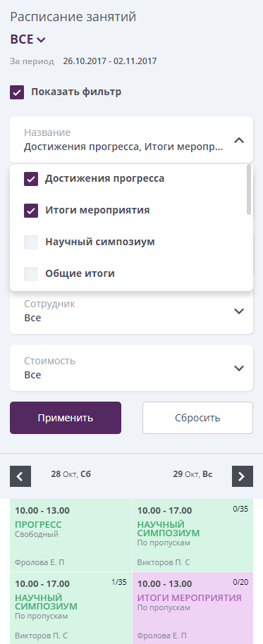
Task: Open the period date range 26.10.2017 - 02.11.2017
Action: click(x=110, y=61)
